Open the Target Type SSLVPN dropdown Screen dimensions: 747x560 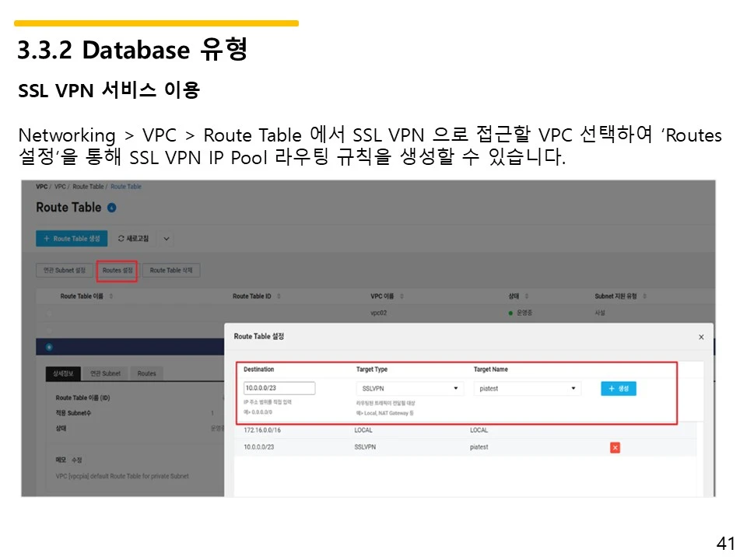point(410,389)
